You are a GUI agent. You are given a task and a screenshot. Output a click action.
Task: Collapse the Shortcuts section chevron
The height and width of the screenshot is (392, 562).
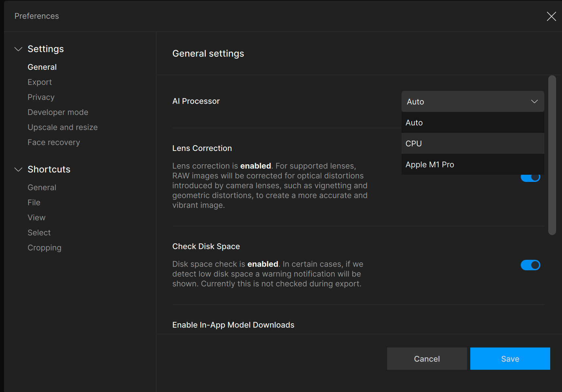pos(18,169)
